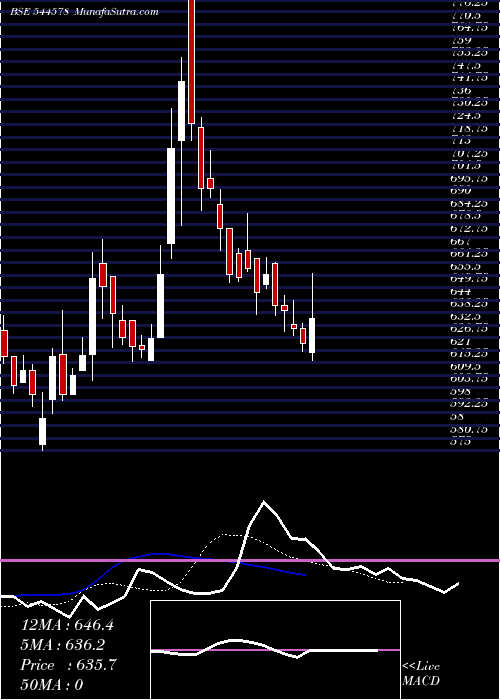This screenshot has width=500, height=700.
Task: Click the <<Live MACD label
Action: pos(421,673)
